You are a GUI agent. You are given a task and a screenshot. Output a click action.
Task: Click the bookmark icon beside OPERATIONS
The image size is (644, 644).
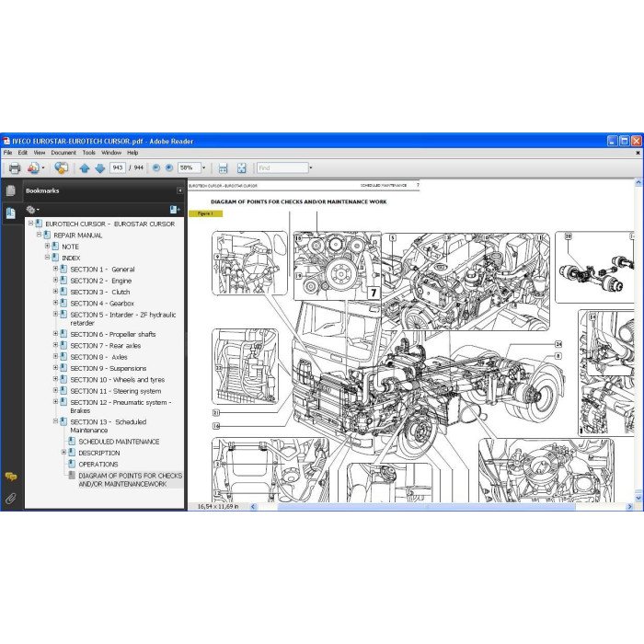coord(72,464)
